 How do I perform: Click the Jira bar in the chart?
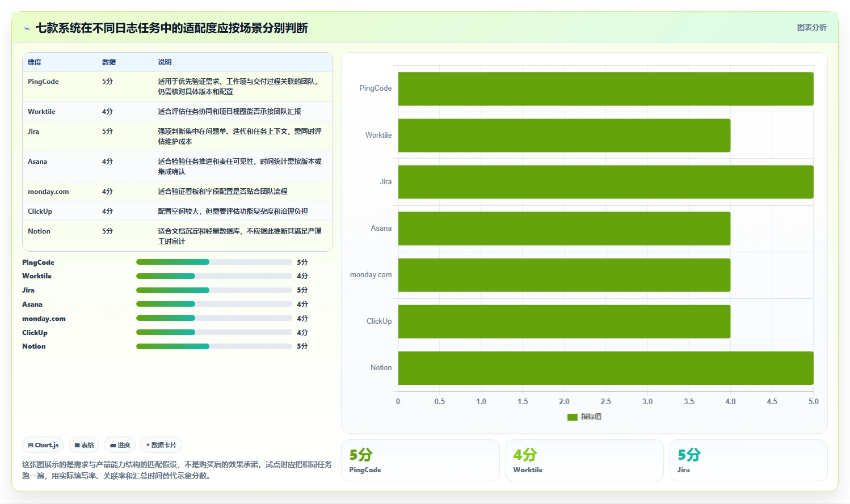605,181
